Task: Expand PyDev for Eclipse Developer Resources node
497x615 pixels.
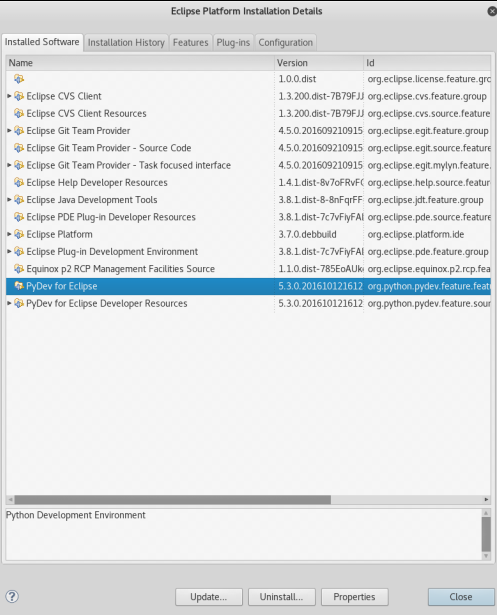Action: point(9,303)
